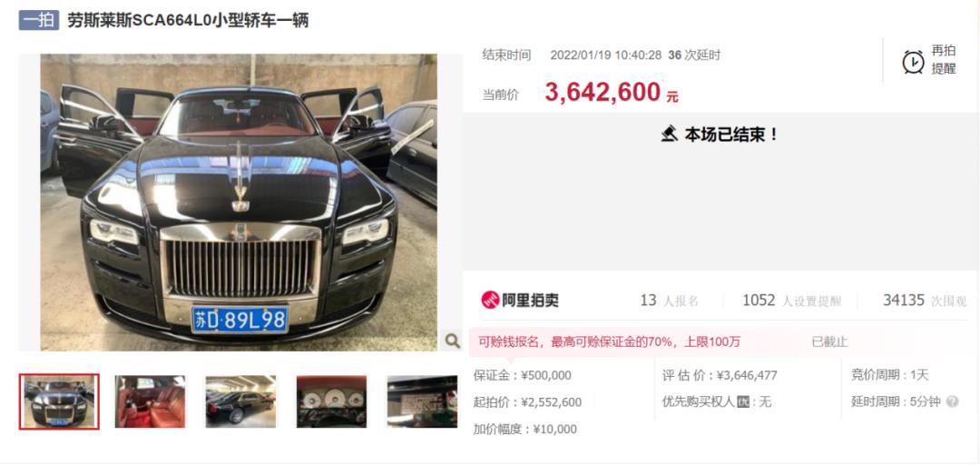Click the alarm clock reminder icon
The height and width of the screenshot is (465, 980).
click(913, 62)
